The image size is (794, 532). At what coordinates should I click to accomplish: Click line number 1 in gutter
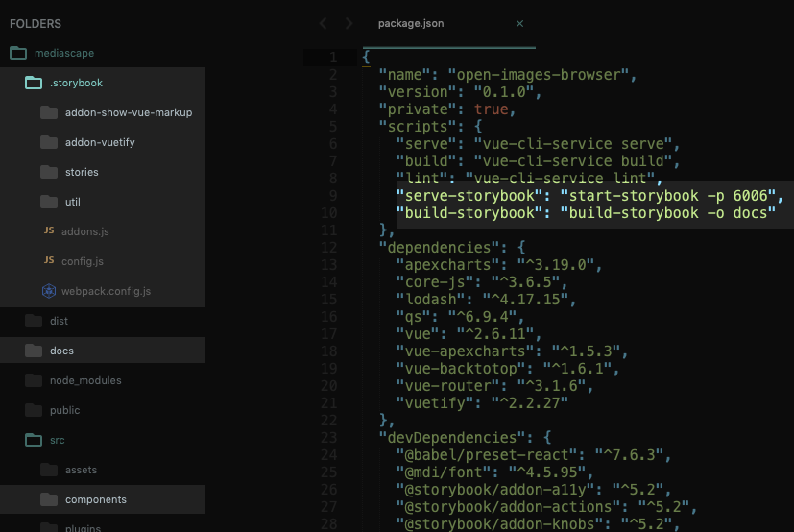333,58
